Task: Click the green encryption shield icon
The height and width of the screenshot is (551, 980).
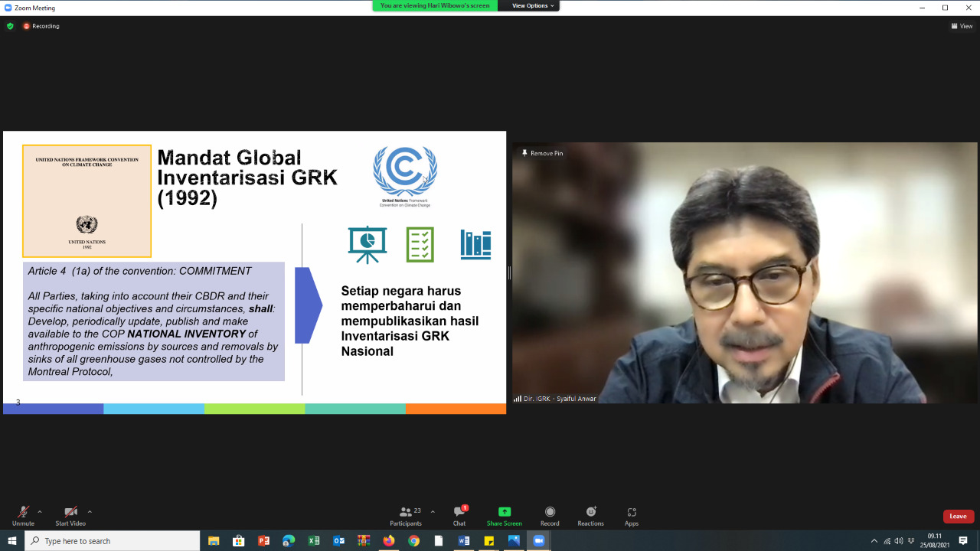Action: pyautogui.click(x=10, y=26)
